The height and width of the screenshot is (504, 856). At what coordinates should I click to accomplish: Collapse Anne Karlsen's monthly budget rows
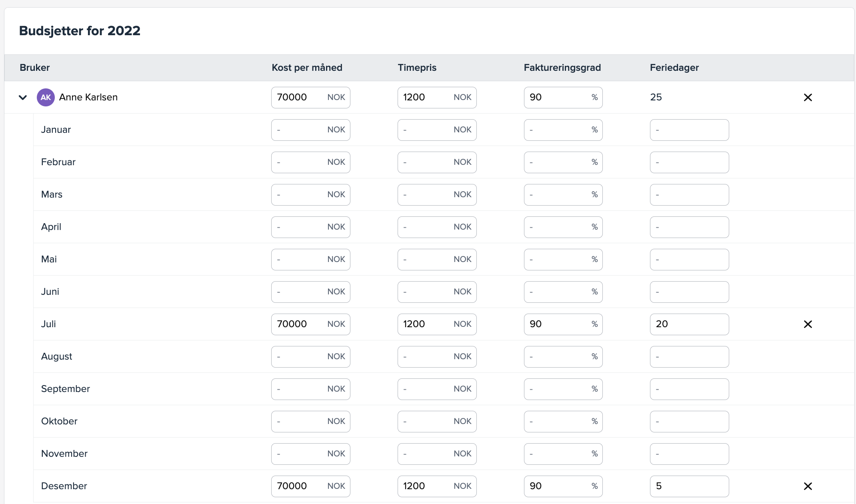pyautogui.click(x=23, y=98)
